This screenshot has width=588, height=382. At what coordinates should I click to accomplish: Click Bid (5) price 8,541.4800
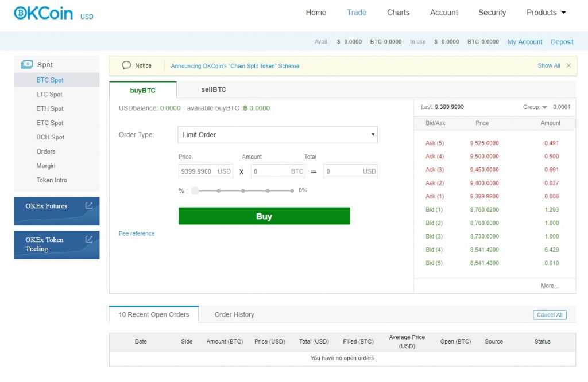tap(484, 263)
